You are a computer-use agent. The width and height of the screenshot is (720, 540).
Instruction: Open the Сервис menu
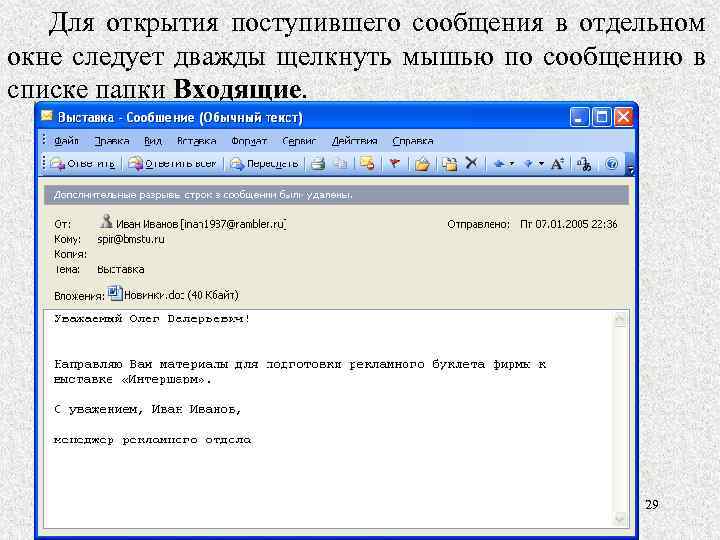(299, 141)
